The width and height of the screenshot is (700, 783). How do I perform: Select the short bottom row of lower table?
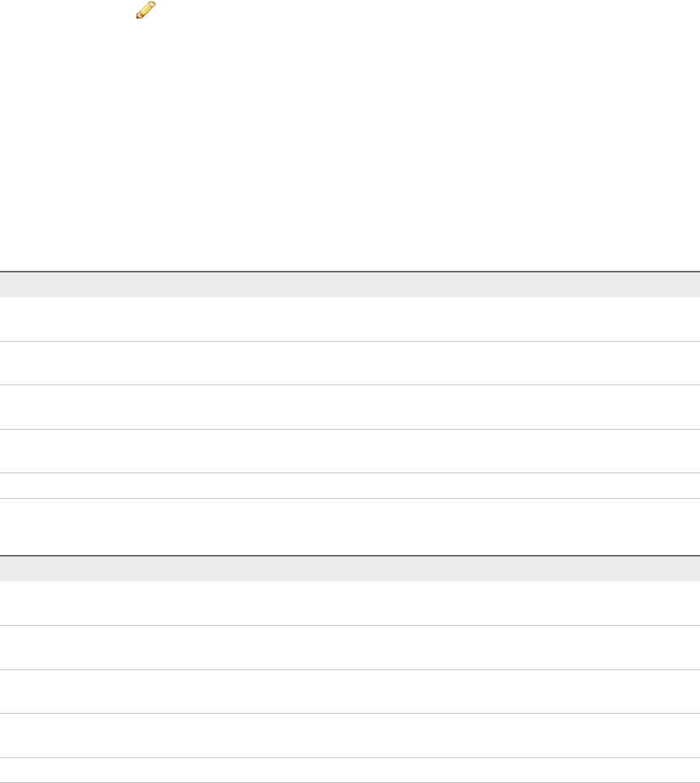point(350,770)
